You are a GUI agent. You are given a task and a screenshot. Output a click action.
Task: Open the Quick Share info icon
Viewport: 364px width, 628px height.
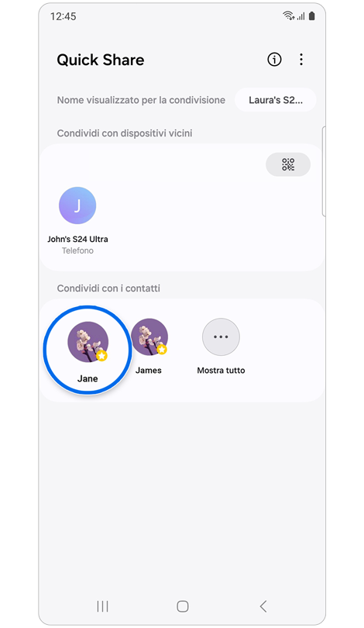tap(274, 60)
